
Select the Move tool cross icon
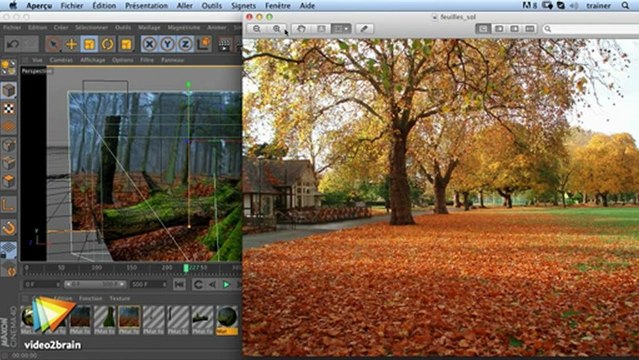coord(71,44)
